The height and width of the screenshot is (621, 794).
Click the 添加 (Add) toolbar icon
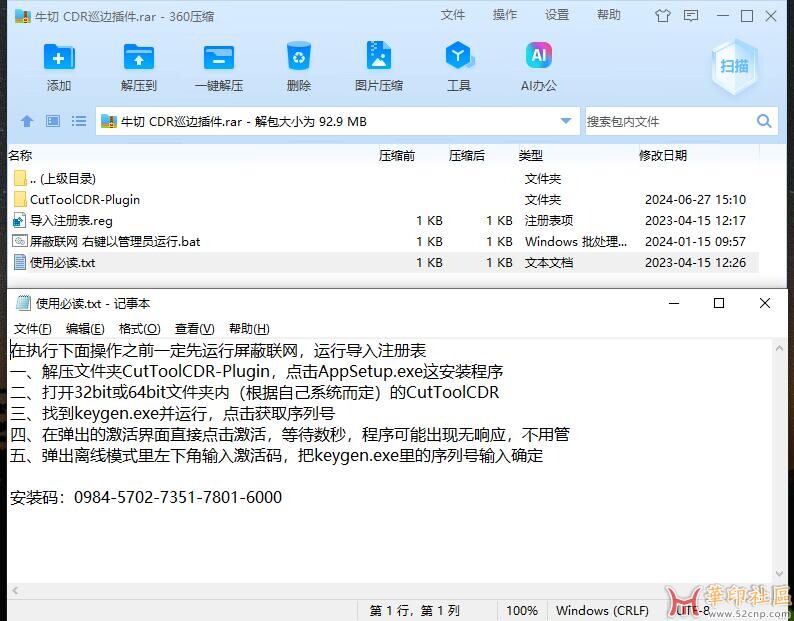59,58
